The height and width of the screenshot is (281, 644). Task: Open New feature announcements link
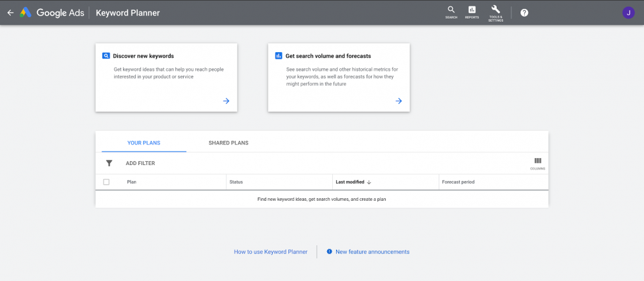[372, 252]
